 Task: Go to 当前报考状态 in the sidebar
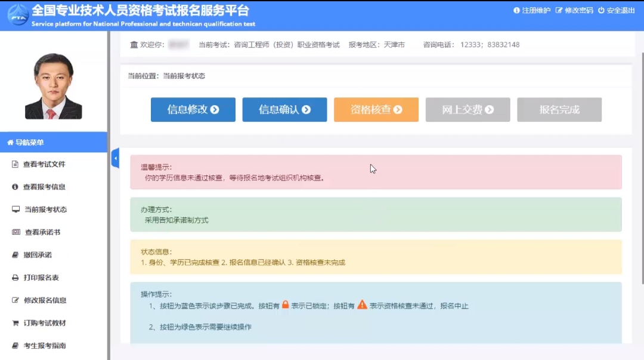(x=45, y=210)
